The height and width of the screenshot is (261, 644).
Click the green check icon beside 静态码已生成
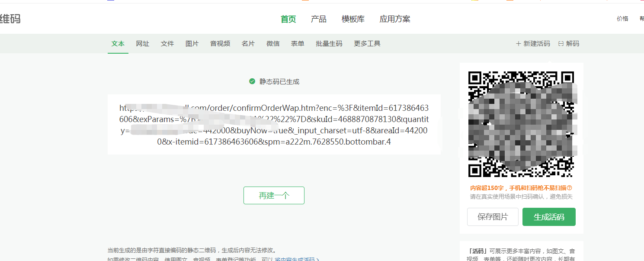coord(252,81)
